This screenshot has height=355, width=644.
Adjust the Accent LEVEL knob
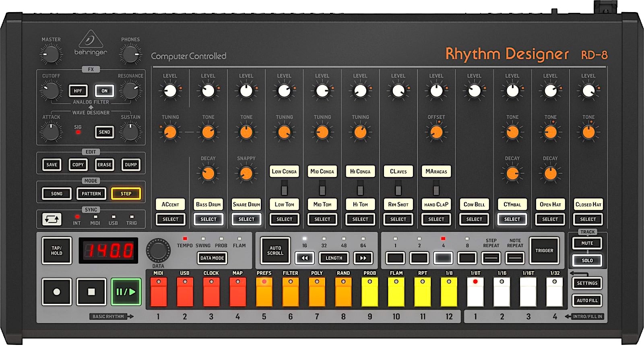[x=170, y=91]
